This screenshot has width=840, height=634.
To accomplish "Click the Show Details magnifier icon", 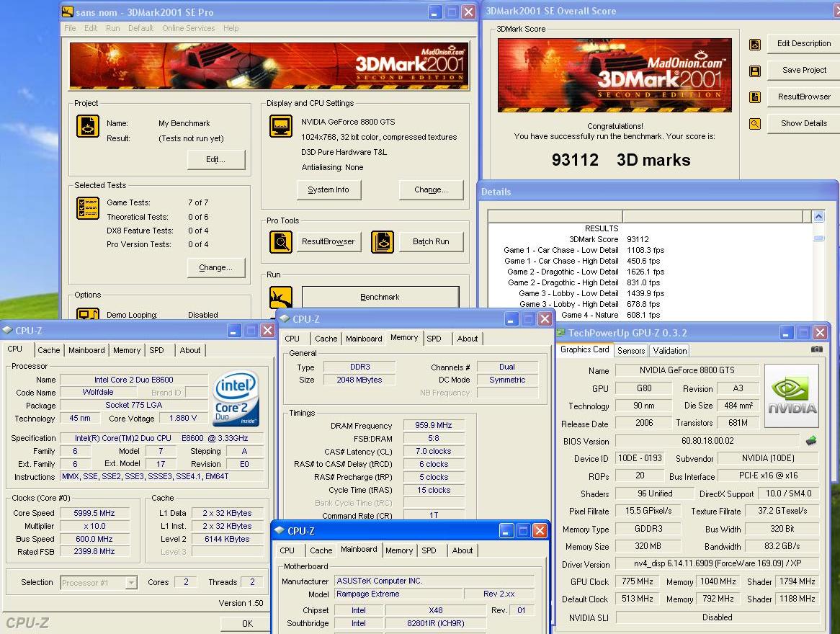I will [x=754, y=124].
